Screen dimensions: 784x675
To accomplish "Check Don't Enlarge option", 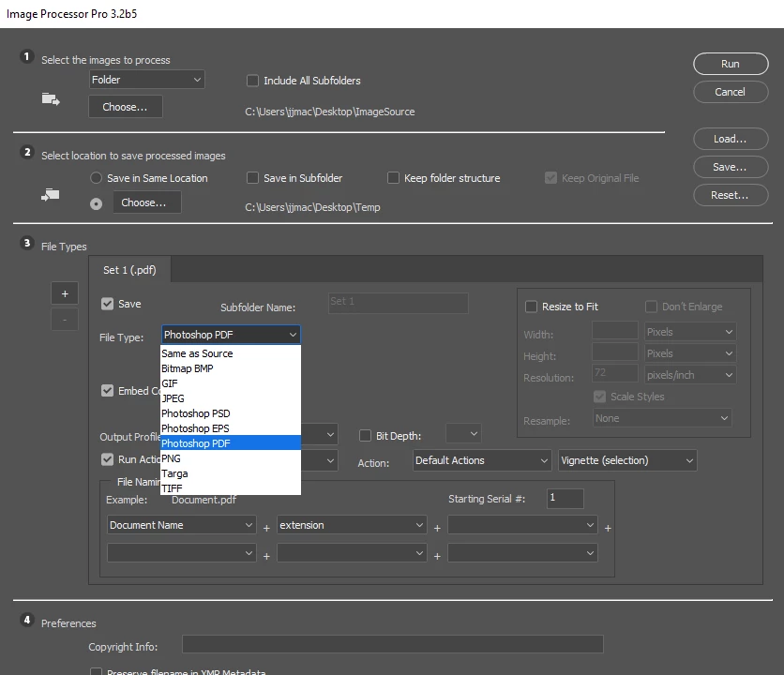I will click(x=651, y=307).
